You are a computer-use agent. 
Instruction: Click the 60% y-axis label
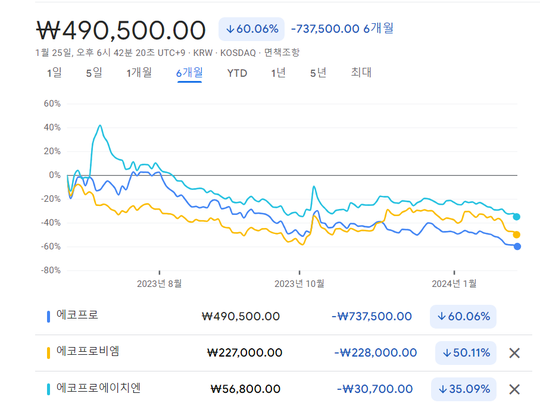(52, 104)
